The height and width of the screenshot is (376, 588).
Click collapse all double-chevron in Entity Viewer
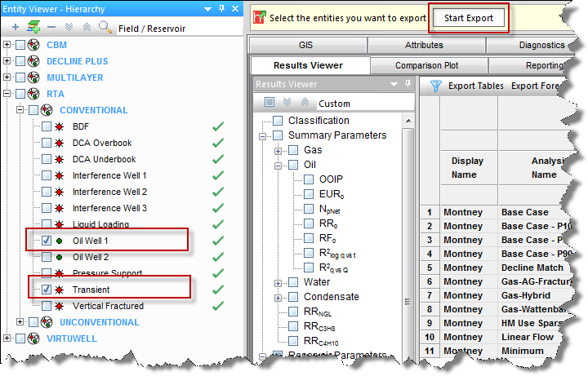(x=86, y=26)
